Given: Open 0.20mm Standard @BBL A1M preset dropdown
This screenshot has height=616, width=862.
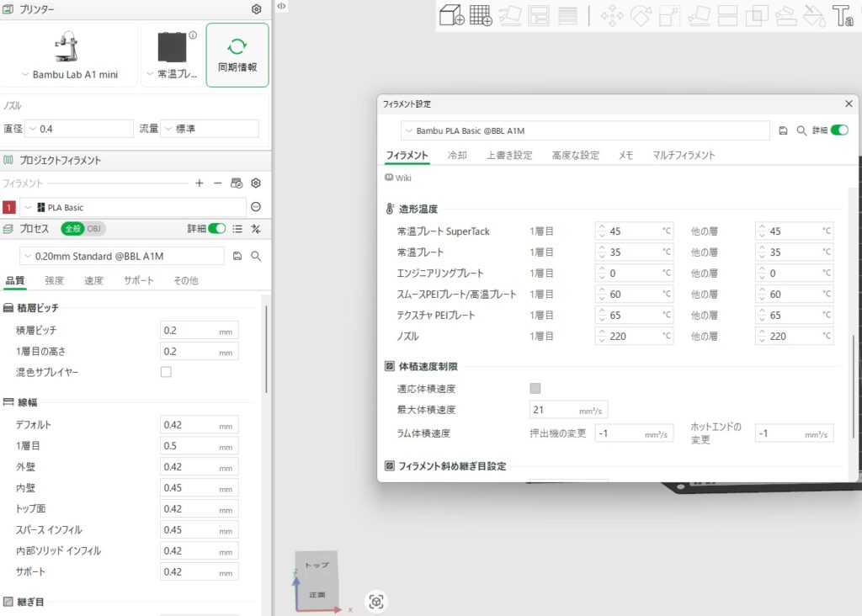Looking at the screenshot, I should pyautogui.click(x=122, y=256).
